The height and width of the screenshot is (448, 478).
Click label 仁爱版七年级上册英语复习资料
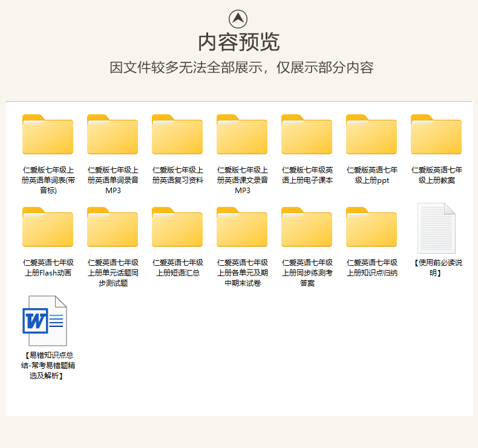178,175
